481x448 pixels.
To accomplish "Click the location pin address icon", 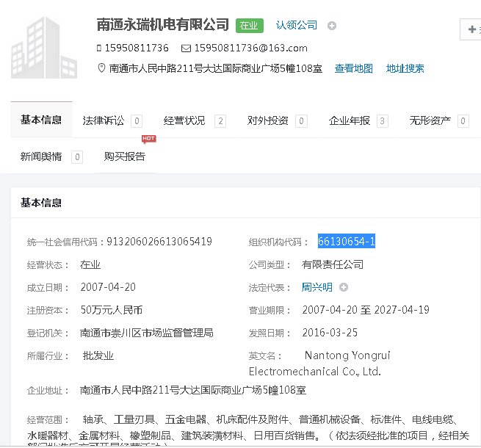I will tap(101, 68).
